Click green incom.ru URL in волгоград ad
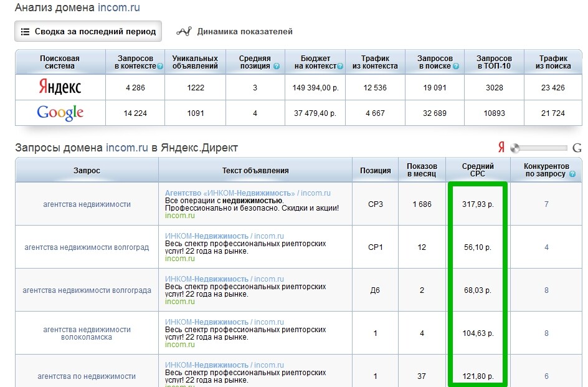Screen dimensions: 588x387 pyautogui.click(x=180, y=259)
